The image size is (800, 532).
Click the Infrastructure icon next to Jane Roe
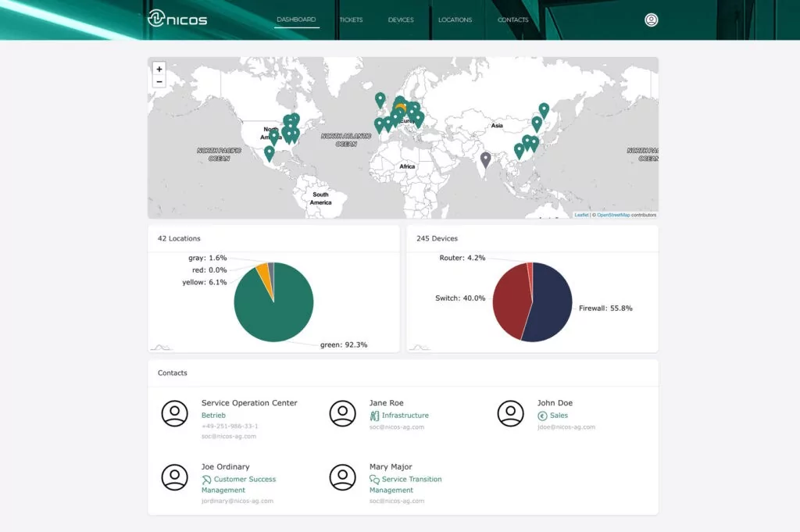tap(374, 416)
